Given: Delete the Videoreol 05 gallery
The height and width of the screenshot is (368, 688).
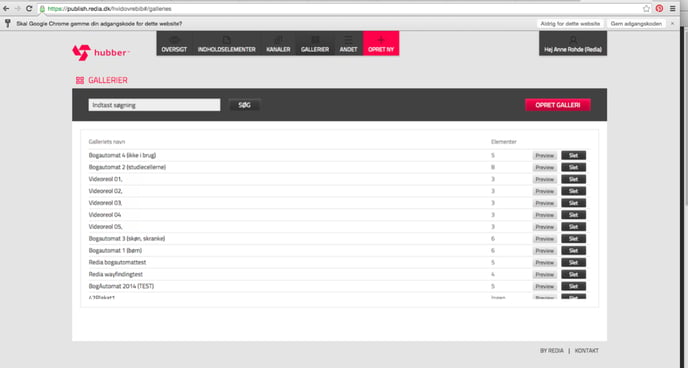Looking at the screenshot, I should (573, 226).
